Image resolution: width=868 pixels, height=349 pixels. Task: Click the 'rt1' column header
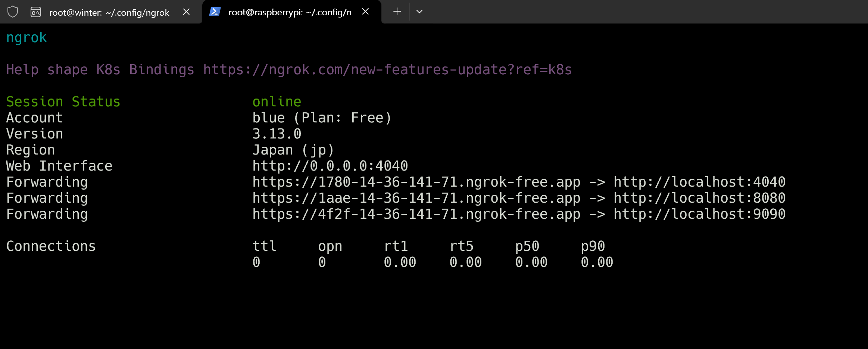point(396,246)
